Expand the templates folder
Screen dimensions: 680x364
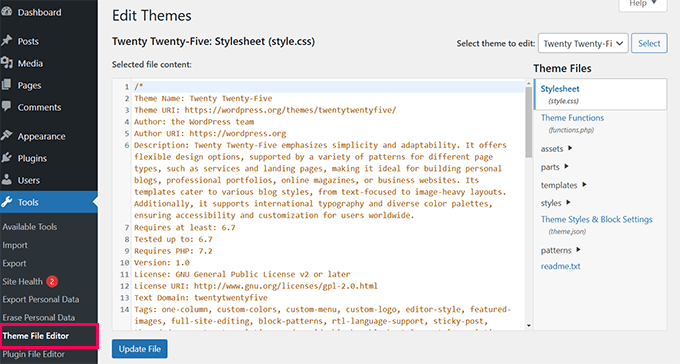(x=563, y=185)
